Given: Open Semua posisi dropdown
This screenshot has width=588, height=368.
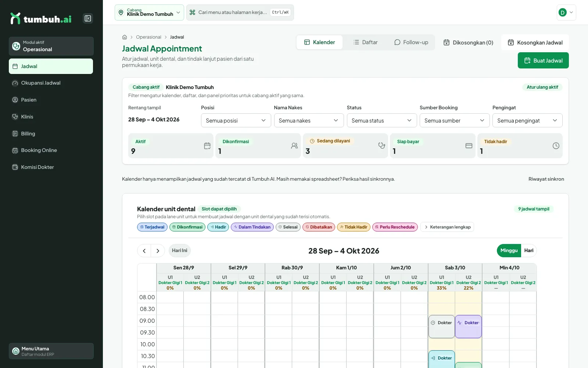Looking at the screenshot, I should [236, 120].
